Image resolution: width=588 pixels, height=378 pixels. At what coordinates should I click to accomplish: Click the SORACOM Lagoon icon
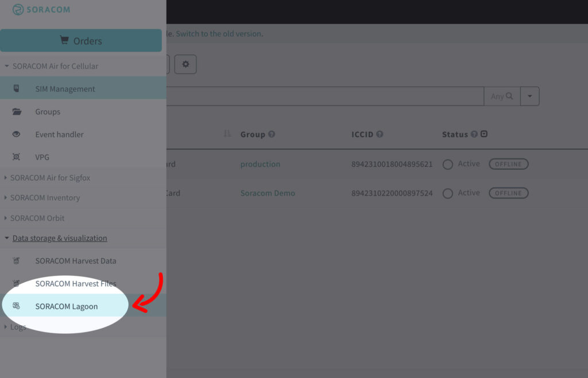tap(17, 306)
